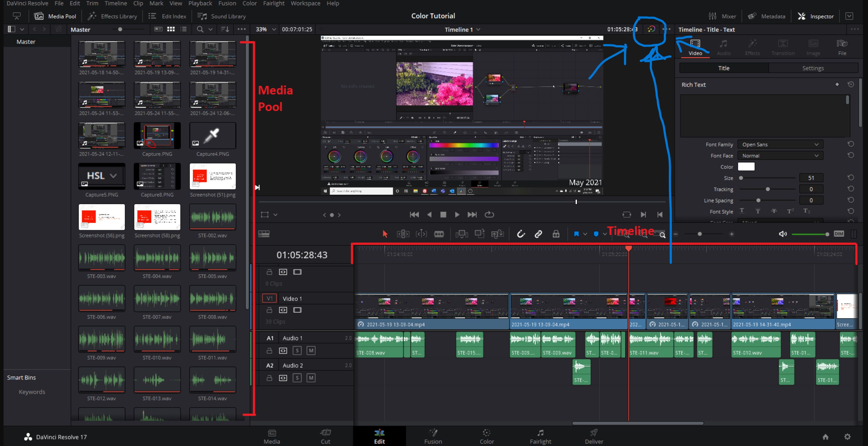The width and height of the screenshot is (868, 446).
Task: Open the bin list view dropdown
Action: coord(22,29)
